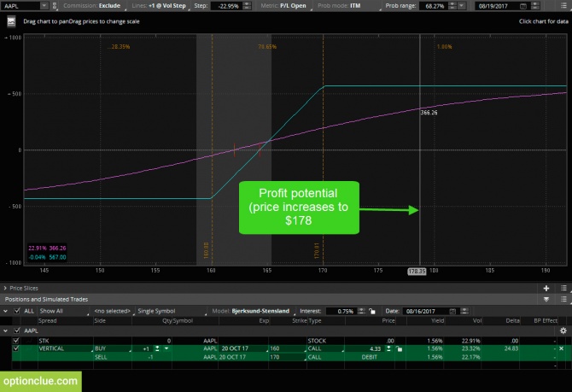The height and width of the screenshot is (392, 572).
Task: Collapse the ALL positions row chevron
Action: (x=5, y=311)
